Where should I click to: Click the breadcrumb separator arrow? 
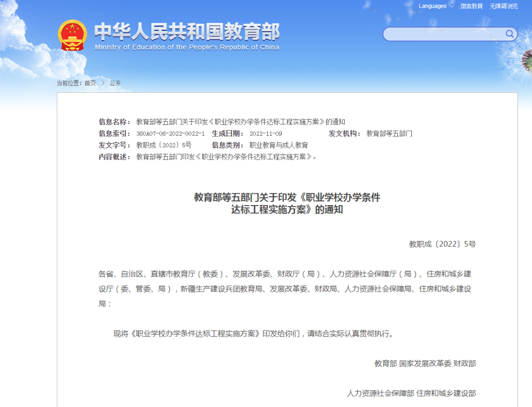click(x=103, y=83)
